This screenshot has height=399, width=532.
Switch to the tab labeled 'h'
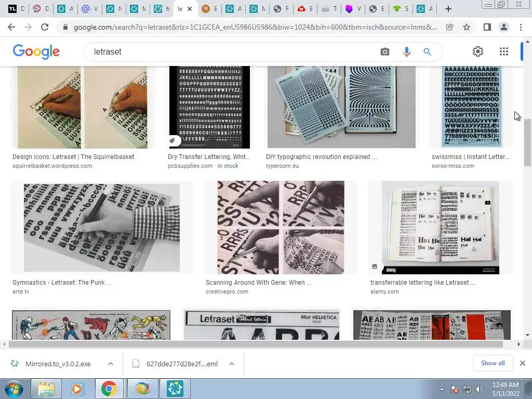point(162,9)
